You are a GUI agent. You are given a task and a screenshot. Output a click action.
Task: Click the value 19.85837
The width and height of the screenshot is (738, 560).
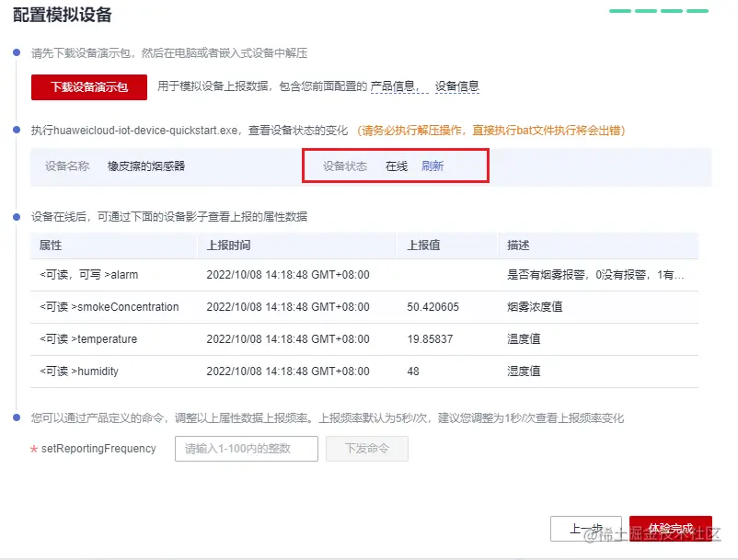click(x=430, y=339)
